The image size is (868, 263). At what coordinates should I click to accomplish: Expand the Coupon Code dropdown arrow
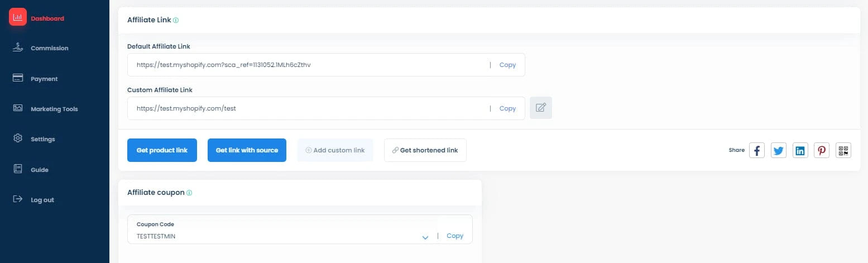pyautogui.click(x=425, y=237)
